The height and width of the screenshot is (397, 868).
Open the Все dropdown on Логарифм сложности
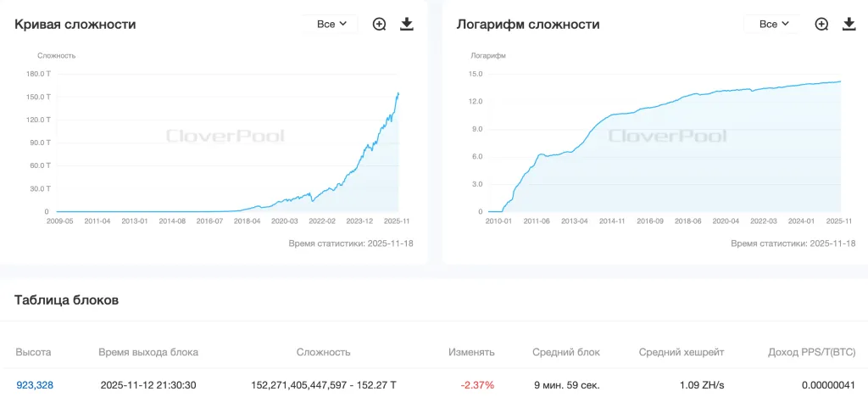(x=774, y=24)
